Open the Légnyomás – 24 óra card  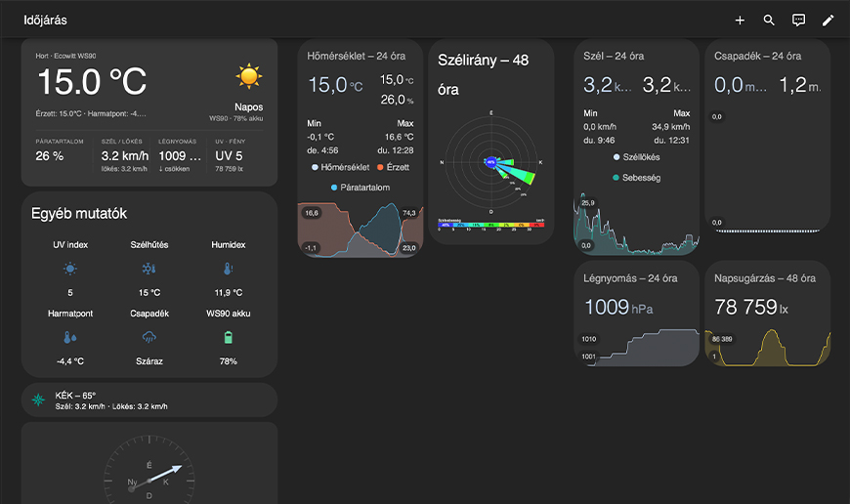pyautogui.click(x=636, y=313)
